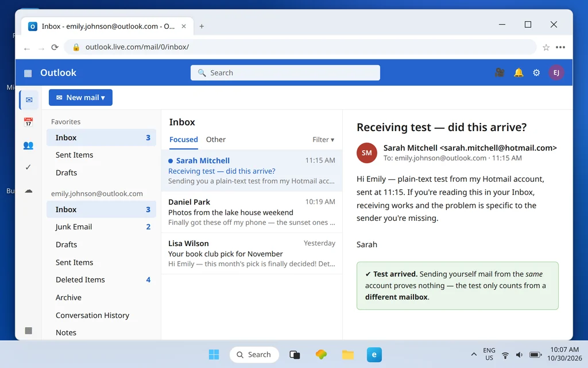This screenshot has height=368, width=588.
Task: Open the Wi-Fi network tray icon
Action: click(505, 355)
